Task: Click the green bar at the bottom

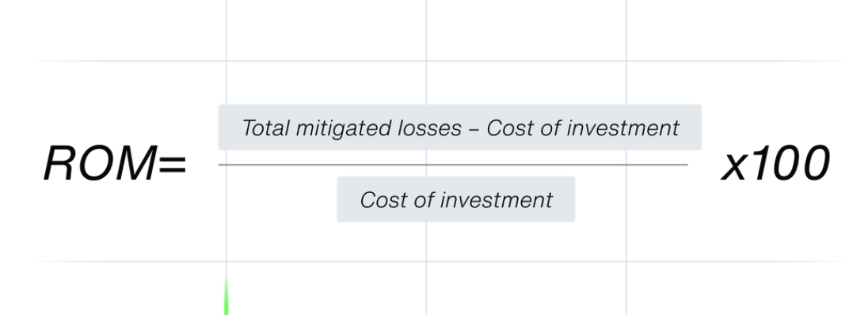Action: [x=227, y=296]
